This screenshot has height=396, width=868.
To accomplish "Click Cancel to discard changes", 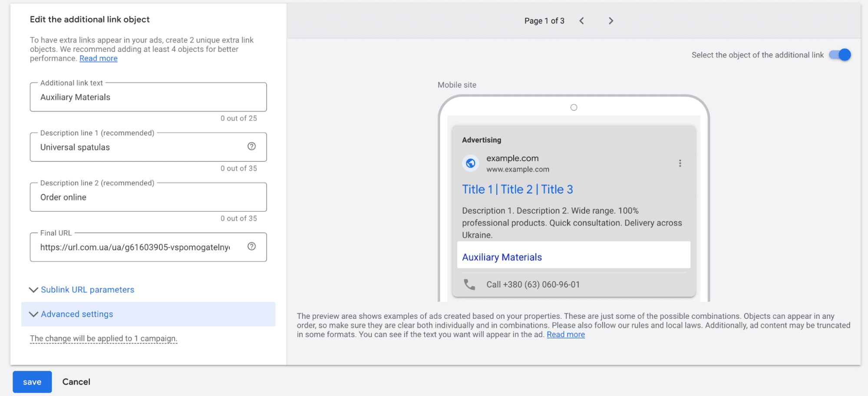I will point(76,382).
